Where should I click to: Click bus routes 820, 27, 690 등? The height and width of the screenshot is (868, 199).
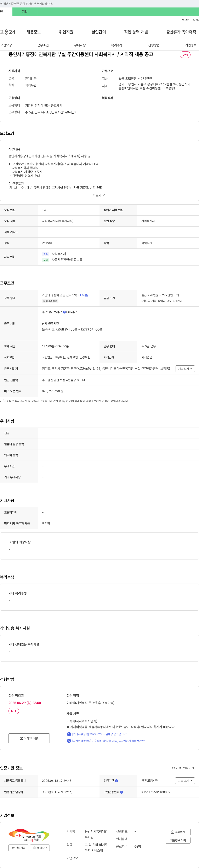pos(53,391)
